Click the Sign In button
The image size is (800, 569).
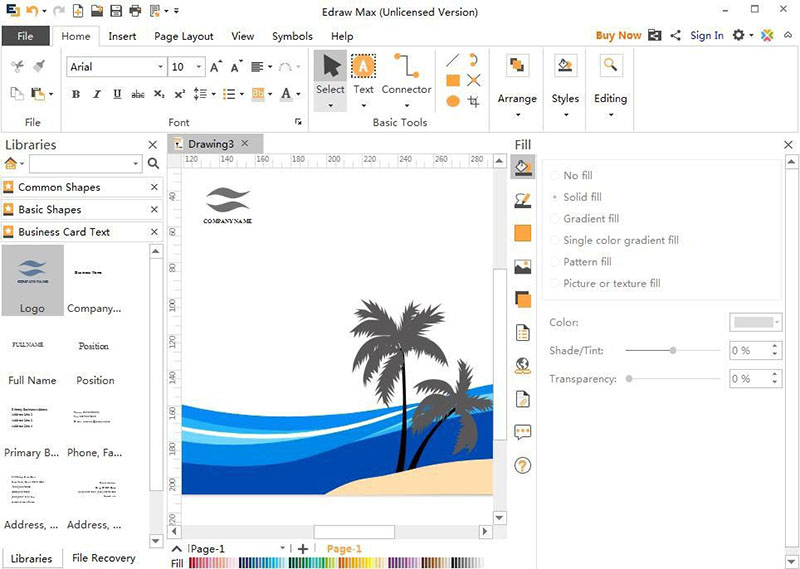pos(706,35)
